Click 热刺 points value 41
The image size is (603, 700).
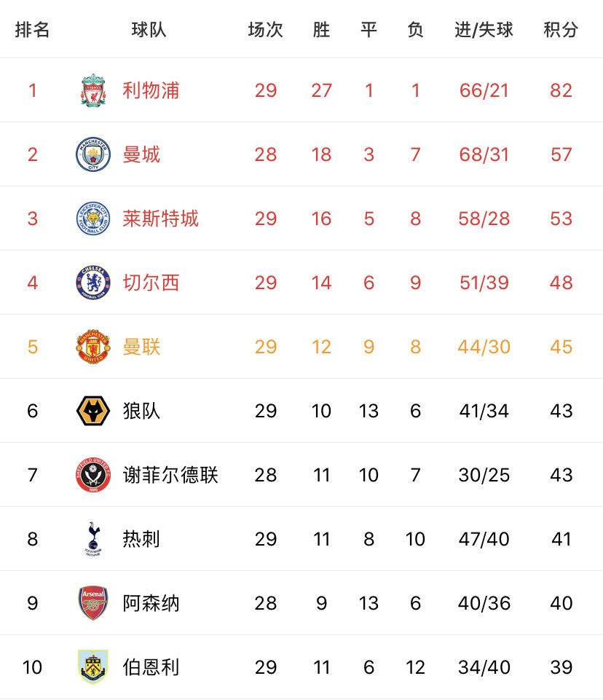point(561,539)
